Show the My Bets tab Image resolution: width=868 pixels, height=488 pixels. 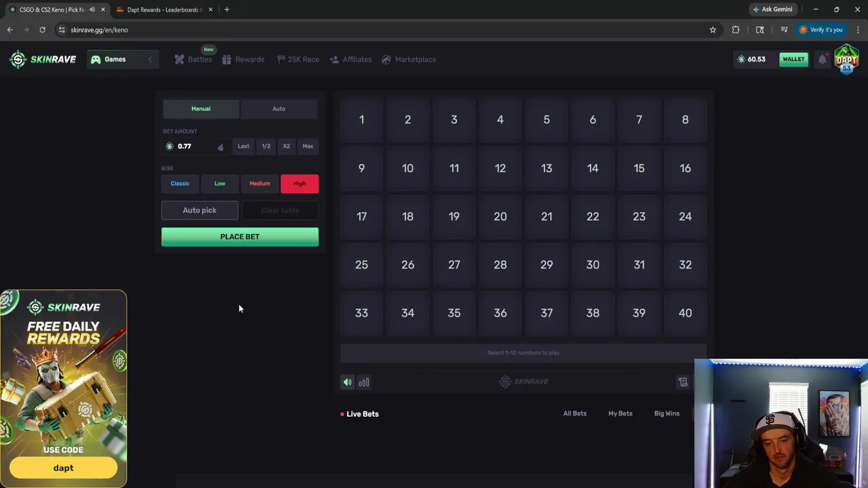click(x=620, y=413)
